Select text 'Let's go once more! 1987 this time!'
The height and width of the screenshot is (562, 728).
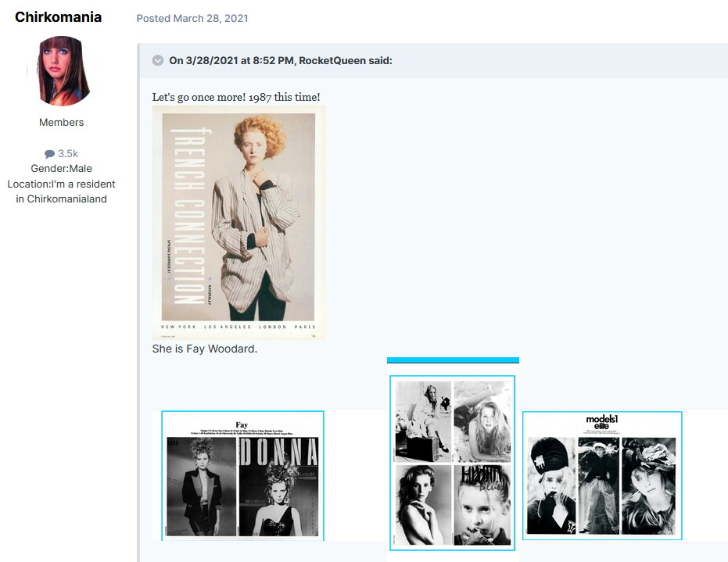pyautogui.click(x=236, y=97)
